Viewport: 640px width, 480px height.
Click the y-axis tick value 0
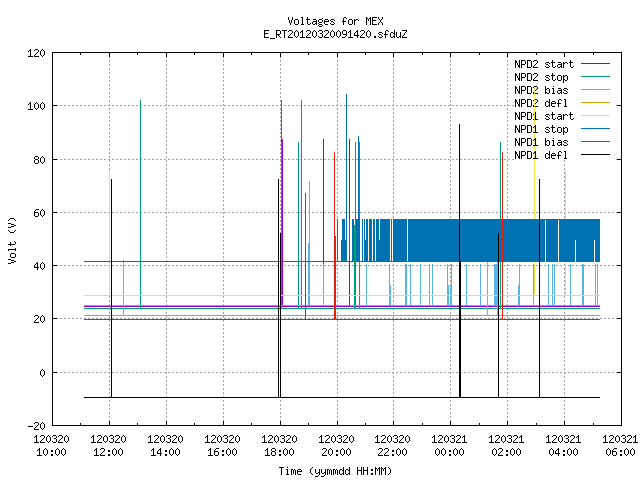click(x=42, y=373)
